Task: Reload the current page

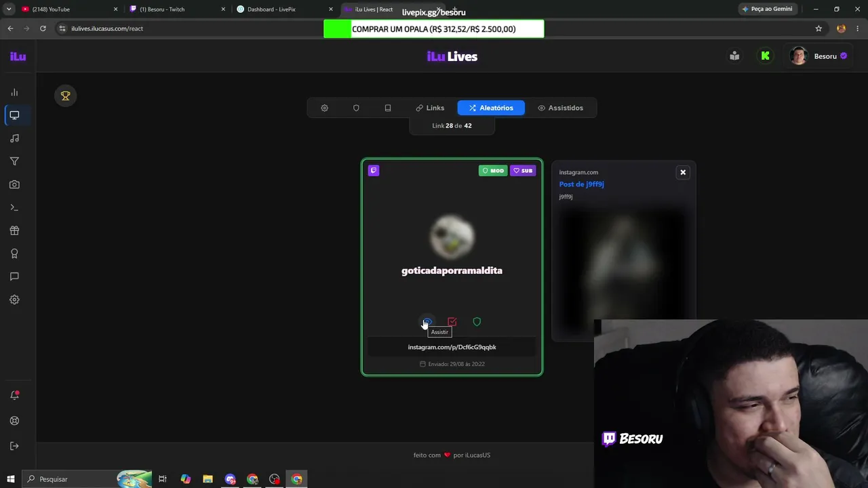Action: click(43, 28)
